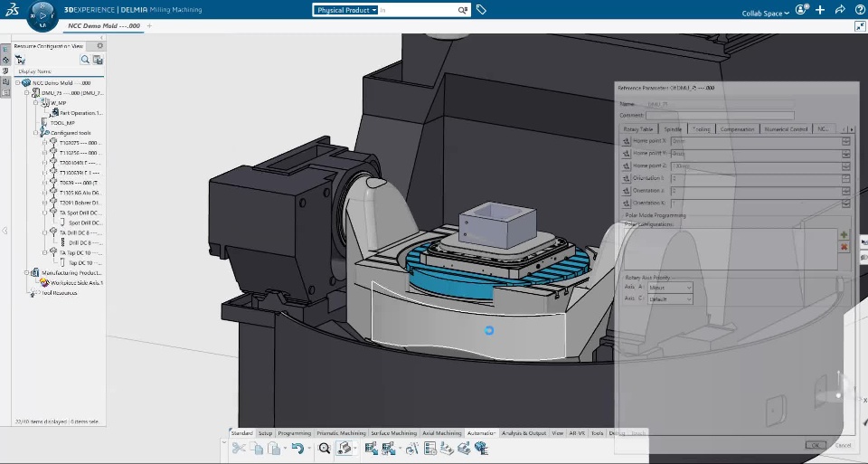Click the Comment input field
Screen dimensions: 868x464
(720, 115)
